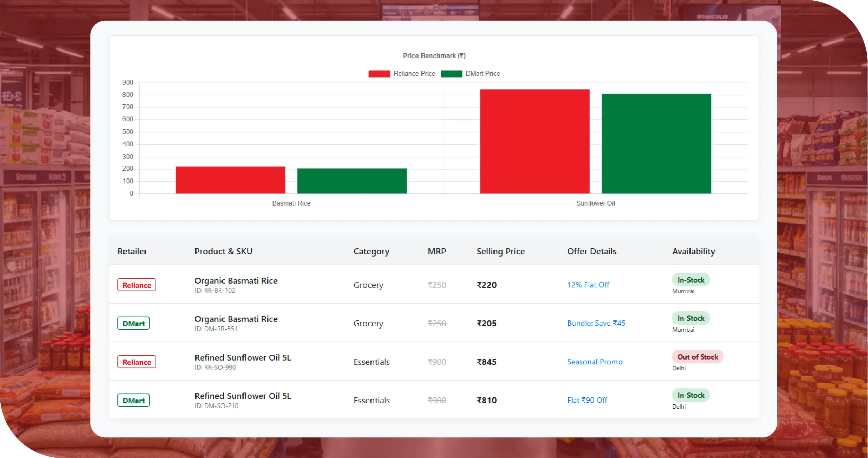
Task: Click the In-Stock badge for Reliance rice
Action: (x=691, y=280)
